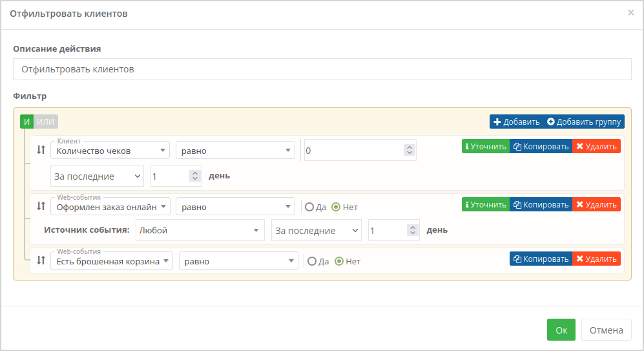Click the Отмена button
Viewport: 644px width, 351px height.
607,330
